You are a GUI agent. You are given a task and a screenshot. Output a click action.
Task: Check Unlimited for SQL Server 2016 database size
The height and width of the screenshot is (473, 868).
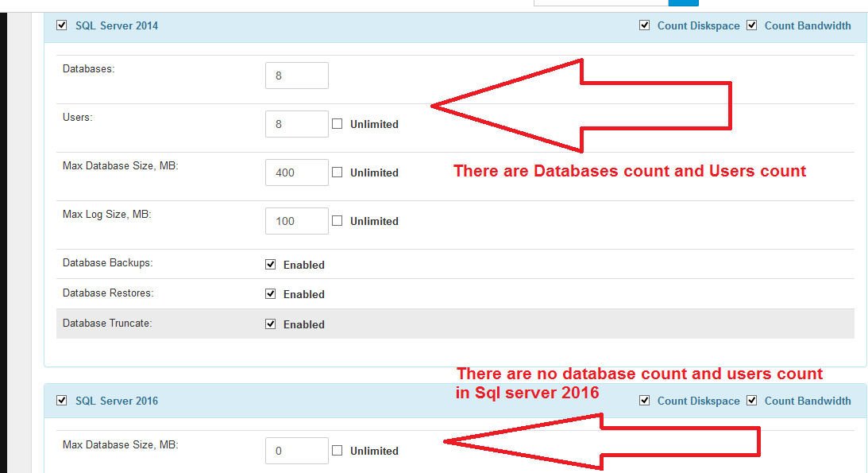point(338,451)
